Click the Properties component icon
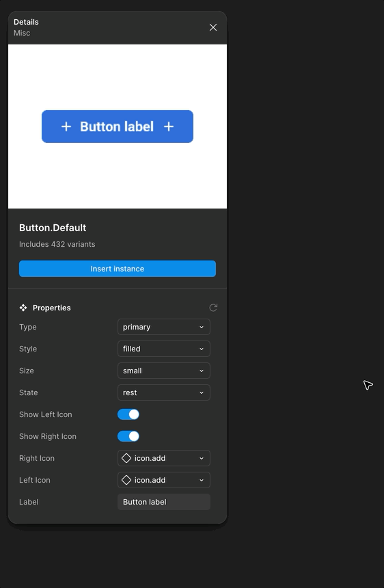The image size is (384, 588). (x=23, y=308)
